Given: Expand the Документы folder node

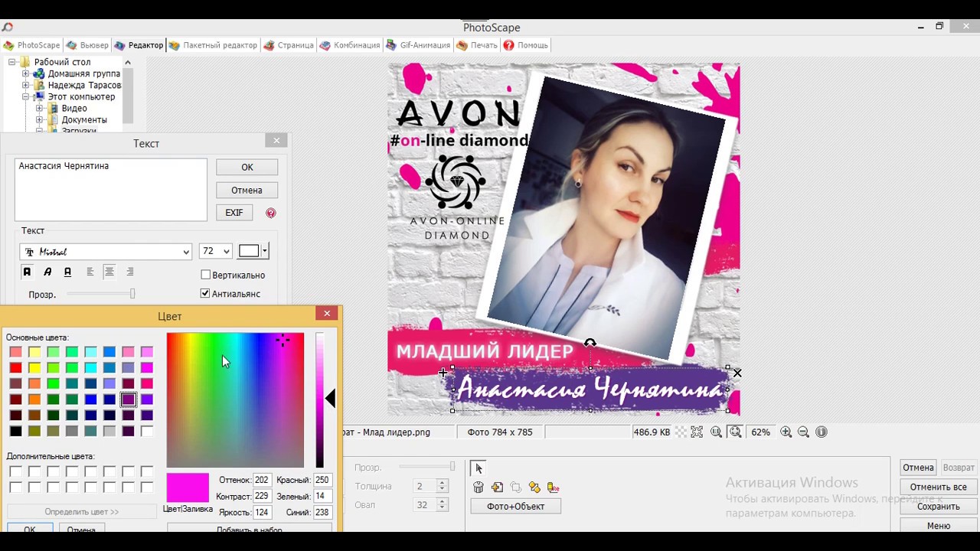Looking at the screenshot, I should [x=39, y=119].
